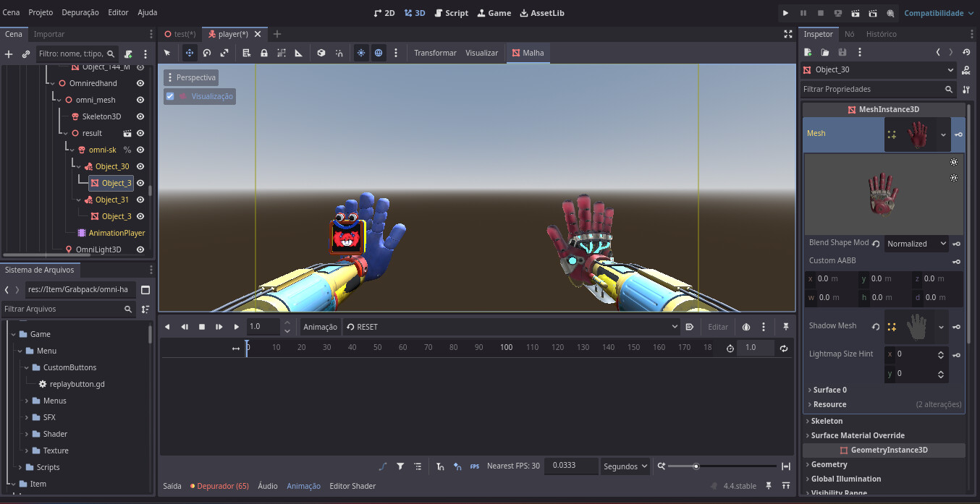Screen dimensions: 980x504
Task: Hide the Object_30 bone attachment node
Action: 140,166
